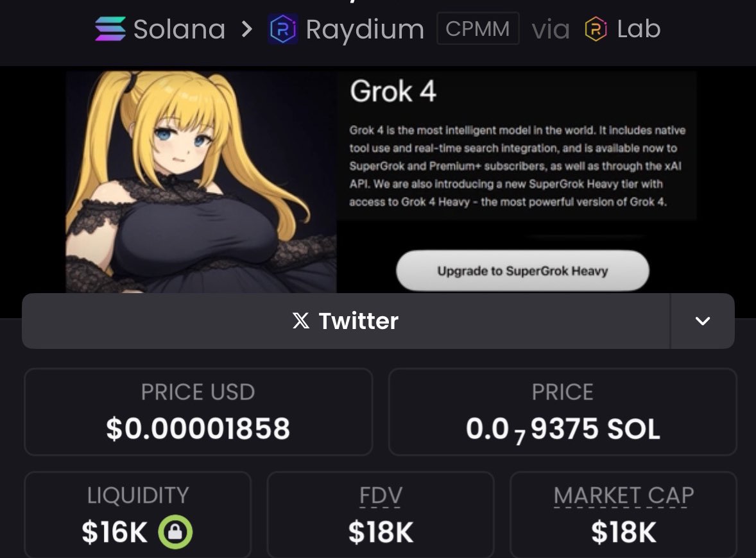Click the Raydium Lab logo icon
756x558 pixels.
pos(596,29)
